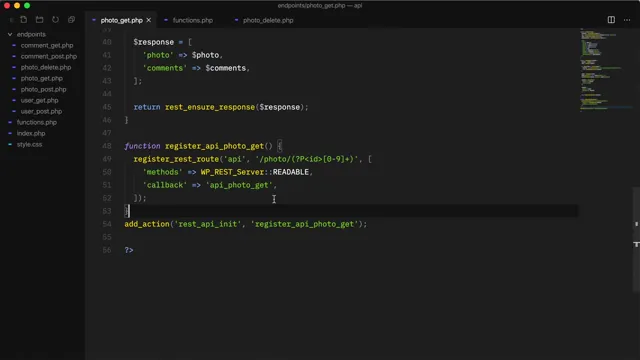Click the 'rest_ensure_response' function call
Screen dimensions: 640x360
(x=210, y=107)
